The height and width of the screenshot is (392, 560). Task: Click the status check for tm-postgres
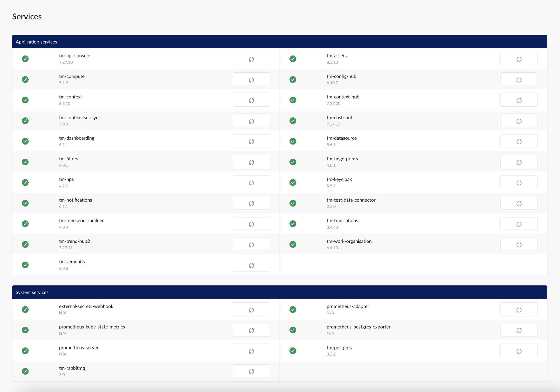[x=293, y=351]
